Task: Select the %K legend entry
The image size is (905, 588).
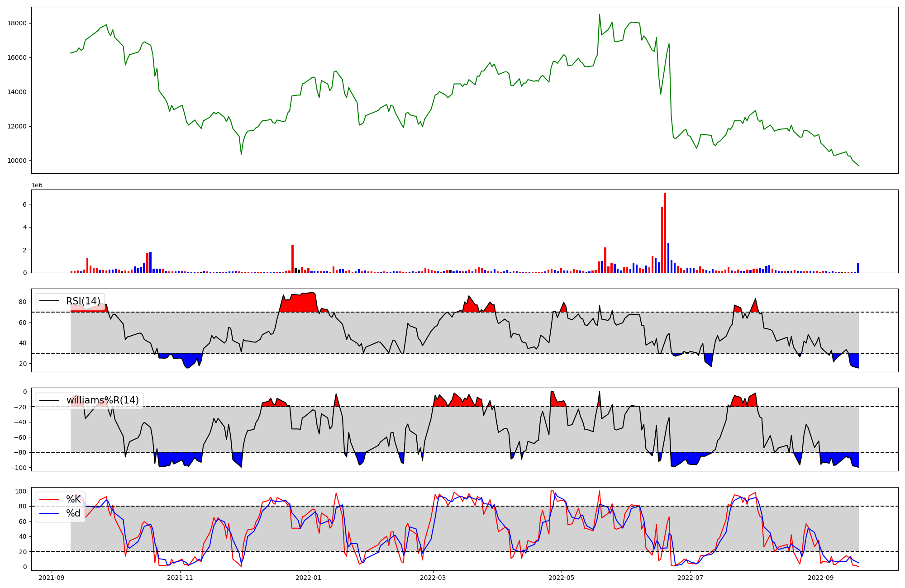Action: point(73,499)
